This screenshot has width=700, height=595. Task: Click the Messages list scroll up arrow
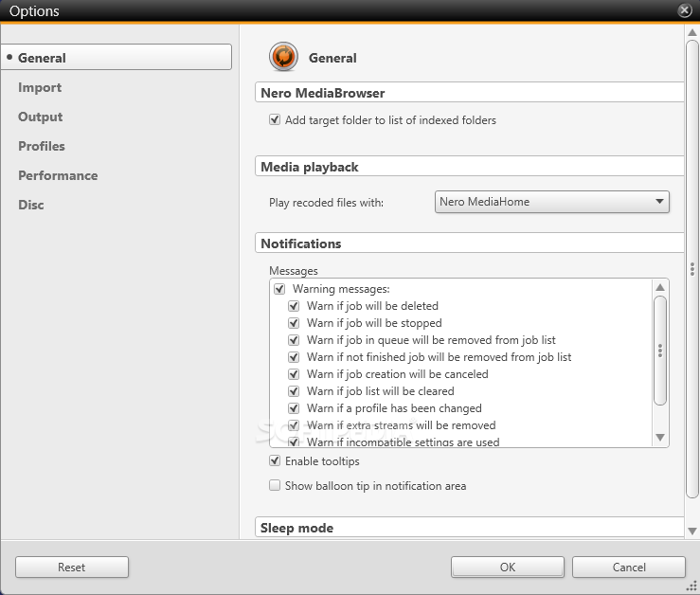pyautogui.click(x=660, y=287)
